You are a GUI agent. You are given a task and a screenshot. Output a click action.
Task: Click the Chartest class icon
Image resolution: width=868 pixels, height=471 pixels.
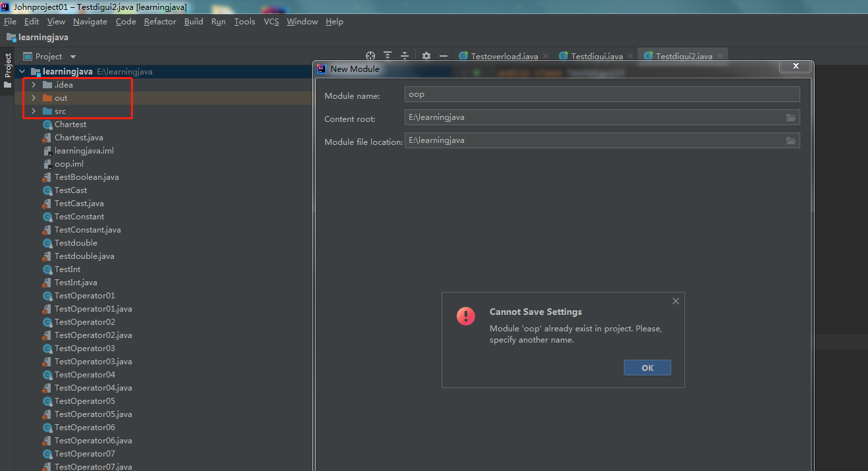tap(47, 125)
